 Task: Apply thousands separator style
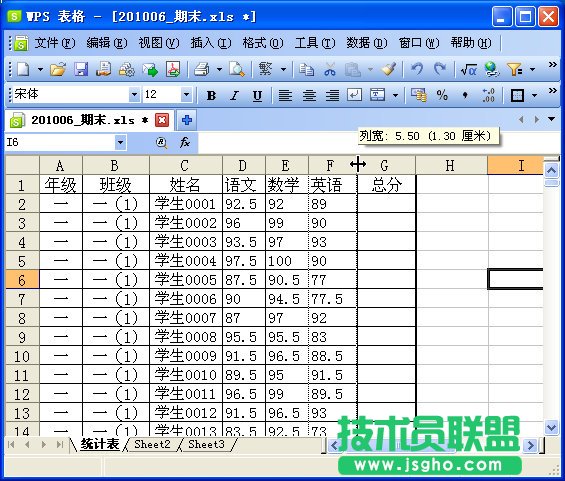coord(465,96)
